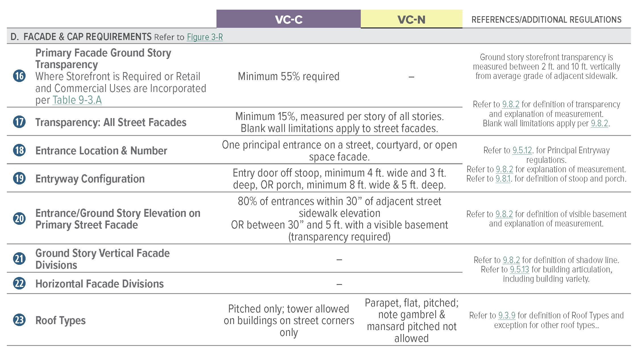Viewport: 644px width, 355px height.
Task: Follow 9.8.2 link for shadow line definition
Action: 511,260
